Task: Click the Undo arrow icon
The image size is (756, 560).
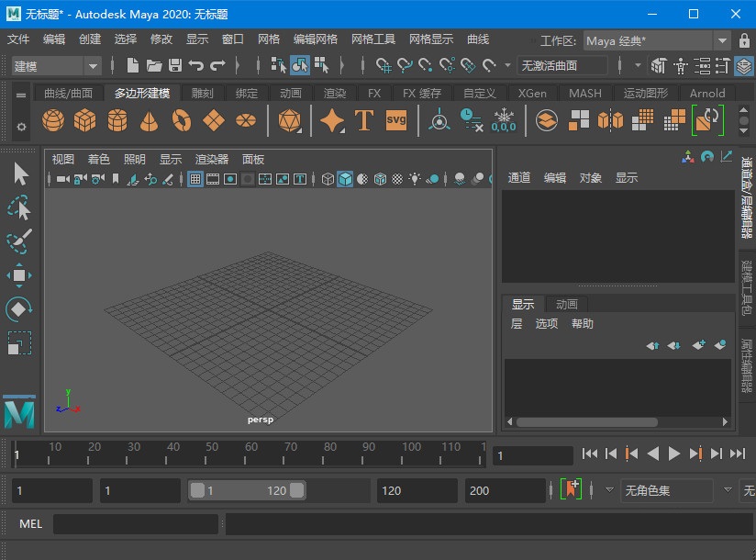Action: coord(195,65)
